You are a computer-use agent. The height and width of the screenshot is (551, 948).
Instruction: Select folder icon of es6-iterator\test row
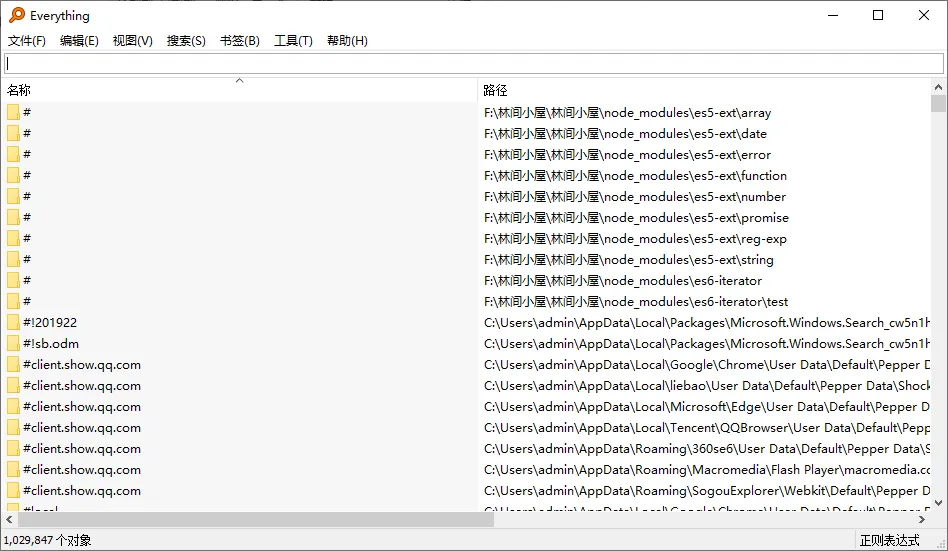(13, 301)
